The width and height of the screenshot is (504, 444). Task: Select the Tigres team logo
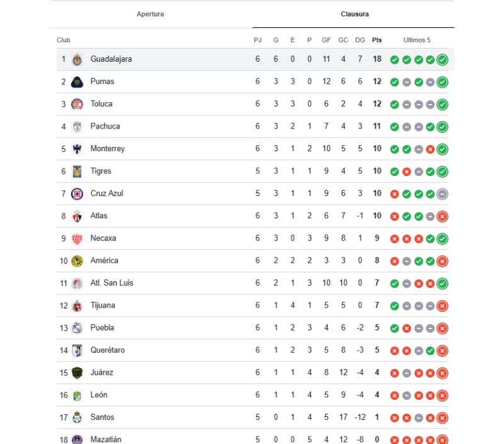click(77, 171)
